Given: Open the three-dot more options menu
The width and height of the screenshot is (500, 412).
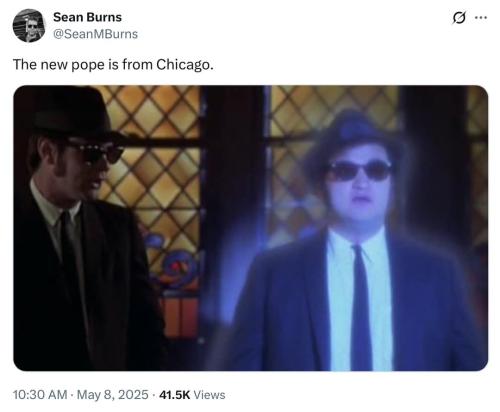Looking at the screenshot, I should tap(481, 17).
